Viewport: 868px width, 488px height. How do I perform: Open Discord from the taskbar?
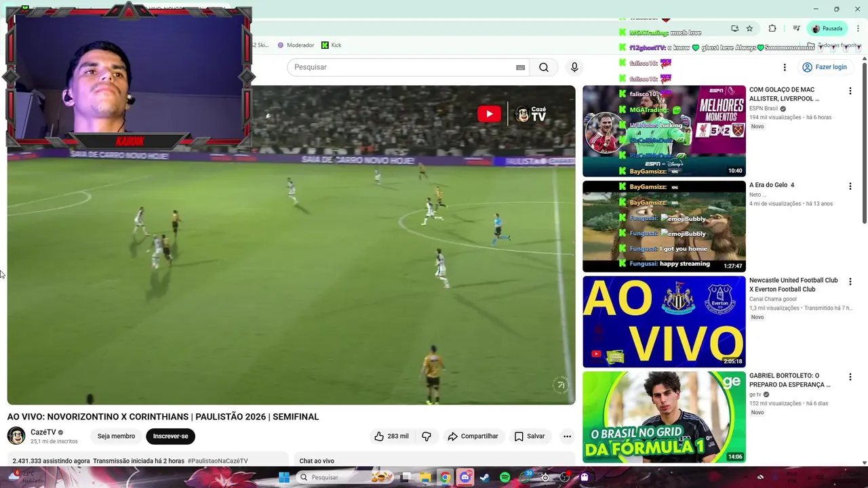tap(465, 477)
